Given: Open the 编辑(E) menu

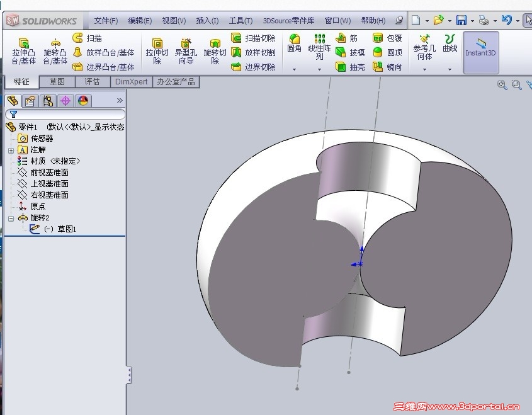Looking at the screenshot, I should click(x=140, y=21).
